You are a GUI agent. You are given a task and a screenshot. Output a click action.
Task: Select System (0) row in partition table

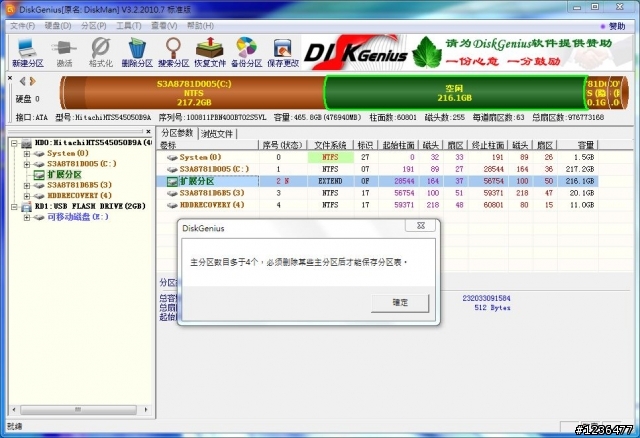(x=377, y=157)
